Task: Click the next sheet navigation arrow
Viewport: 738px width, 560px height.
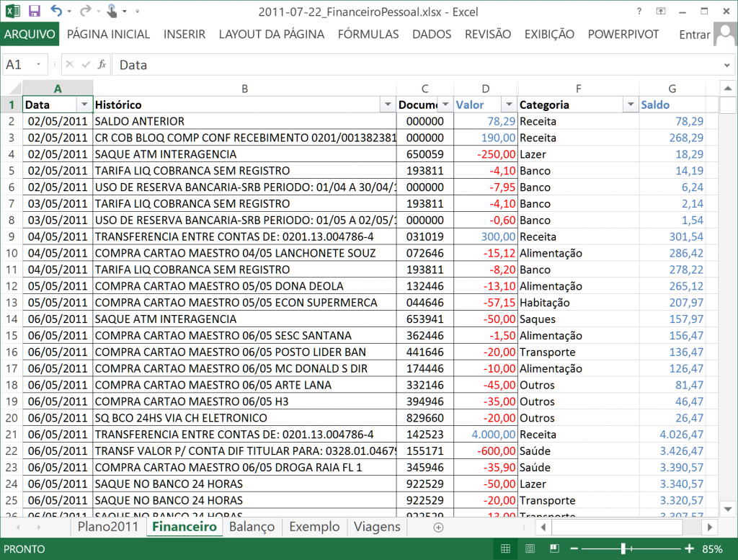Action: coord(39,528)
